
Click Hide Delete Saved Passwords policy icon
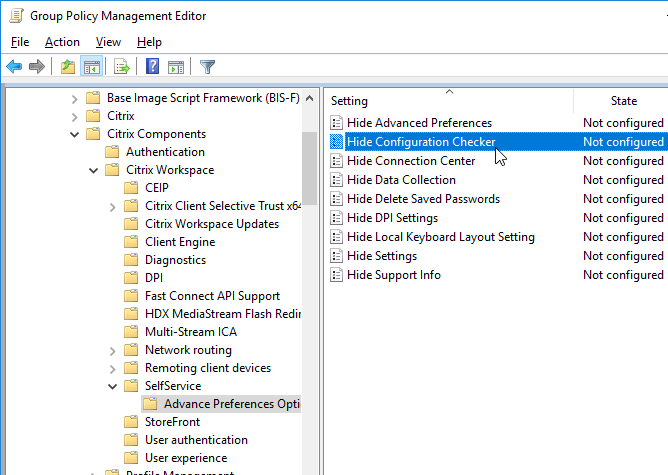(x=337, y=199)
